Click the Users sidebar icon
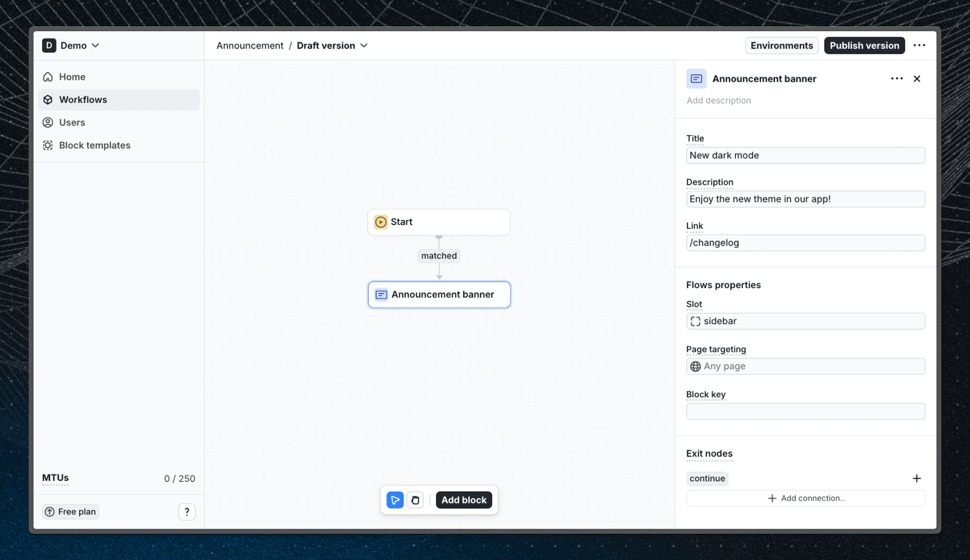This screenshot has height=560, width=970. pos(48,122)
